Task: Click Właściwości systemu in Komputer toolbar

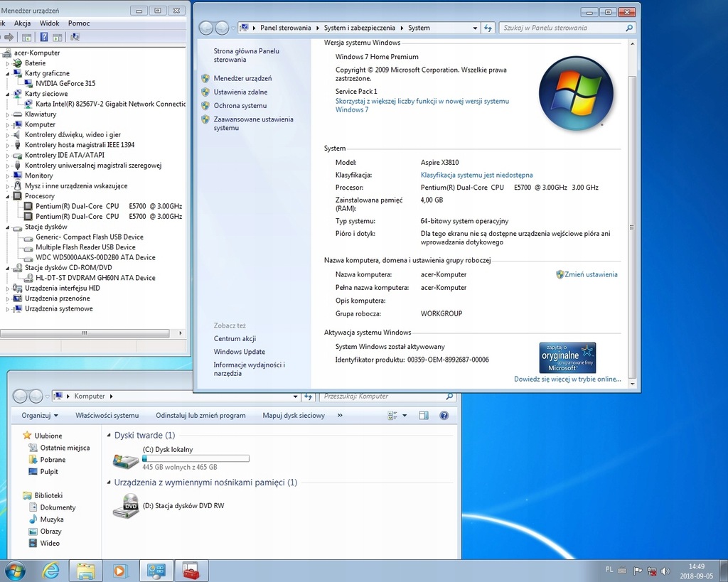Action: [107, 416]
